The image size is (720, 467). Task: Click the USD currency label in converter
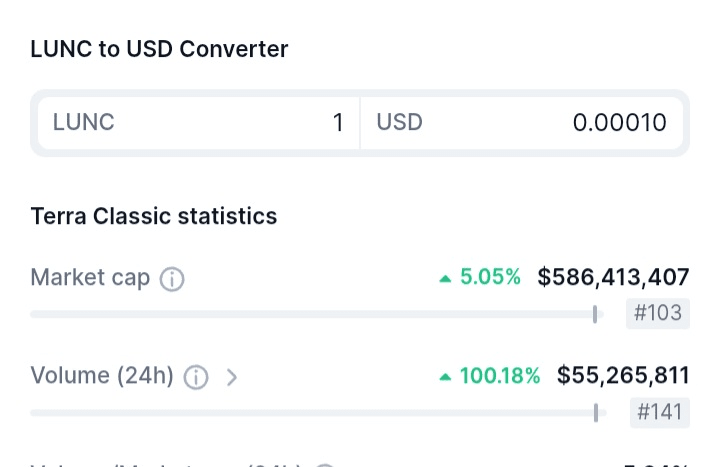400,123
